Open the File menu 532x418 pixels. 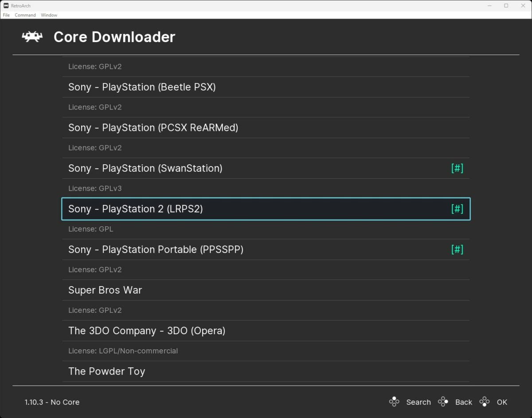6,15
